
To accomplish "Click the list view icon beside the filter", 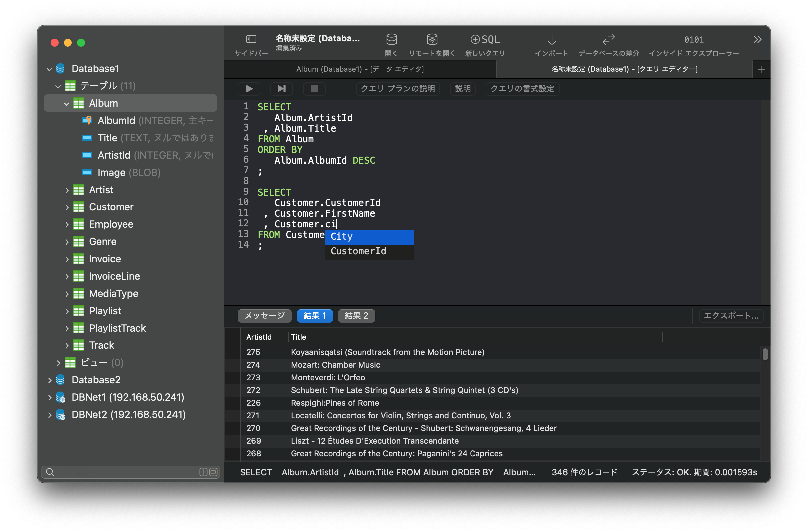I will 213,472.
